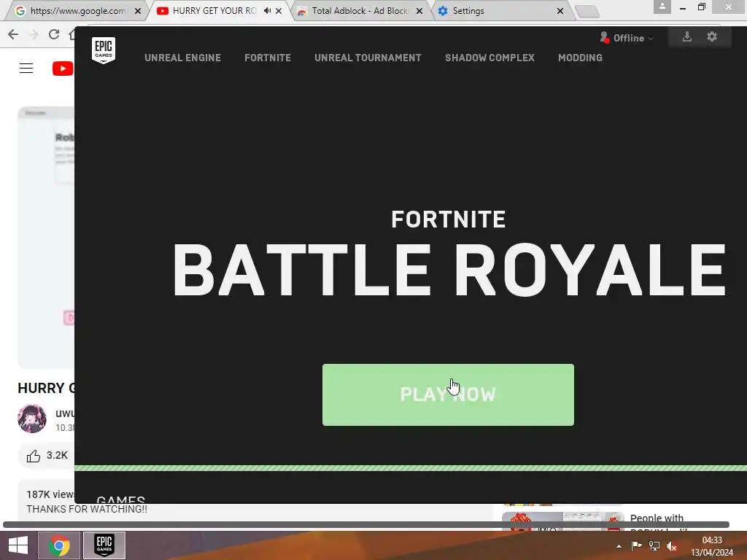Click Epic Games Launcher in taskbar

[x=104, y=545]
